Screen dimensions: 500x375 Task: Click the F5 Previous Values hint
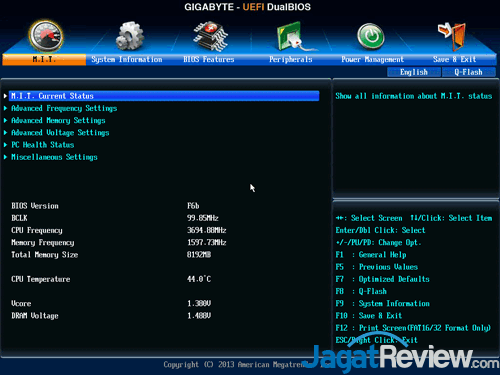(376, 267)
